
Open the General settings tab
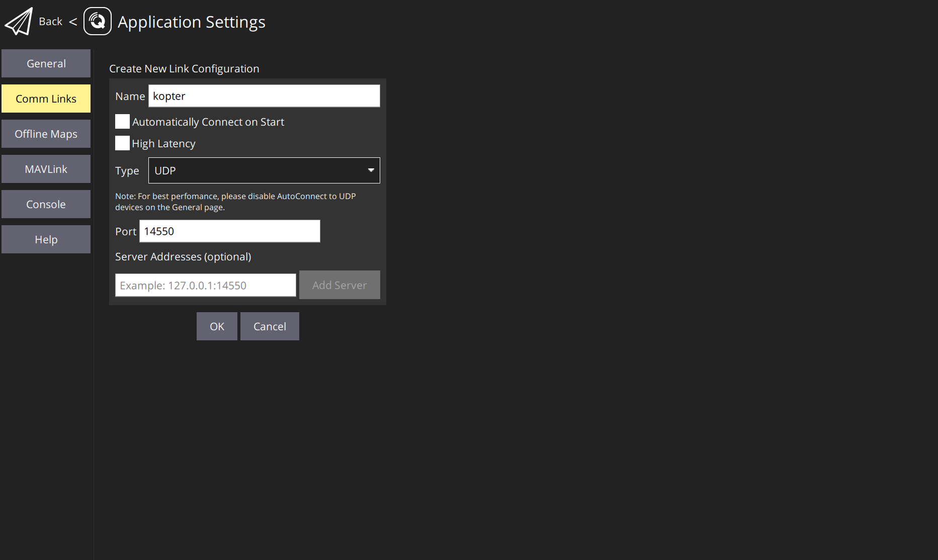pos(46,63)
